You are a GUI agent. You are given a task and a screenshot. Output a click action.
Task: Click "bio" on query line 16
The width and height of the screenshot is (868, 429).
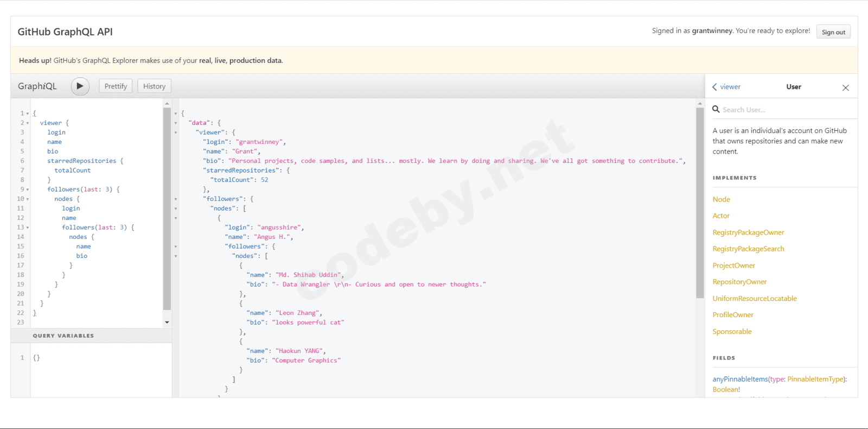point(81,256)
